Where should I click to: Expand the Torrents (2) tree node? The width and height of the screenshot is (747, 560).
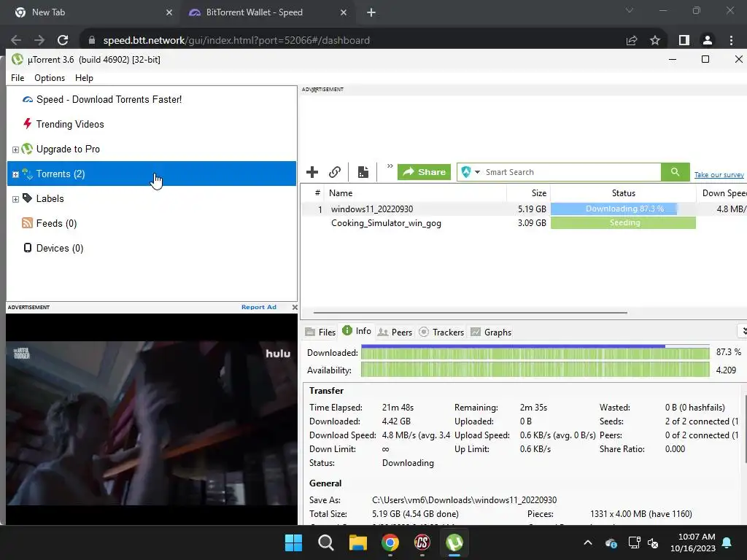[x=15, y=174]
